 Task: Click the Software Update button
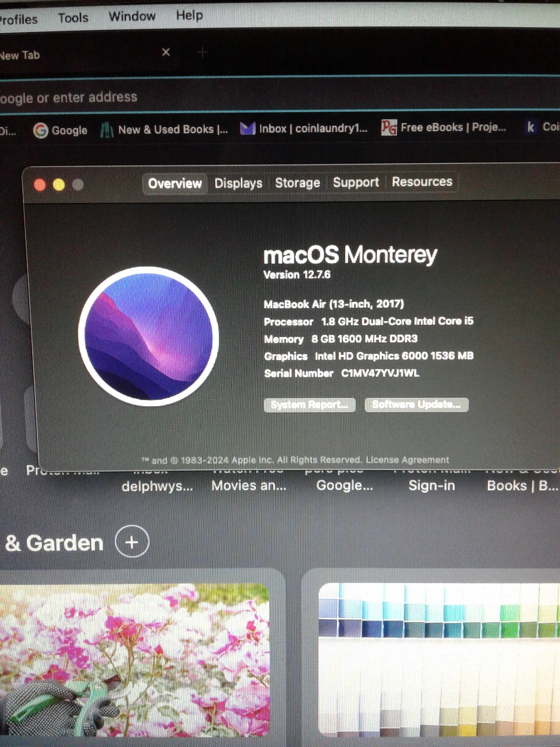point(416,405)
